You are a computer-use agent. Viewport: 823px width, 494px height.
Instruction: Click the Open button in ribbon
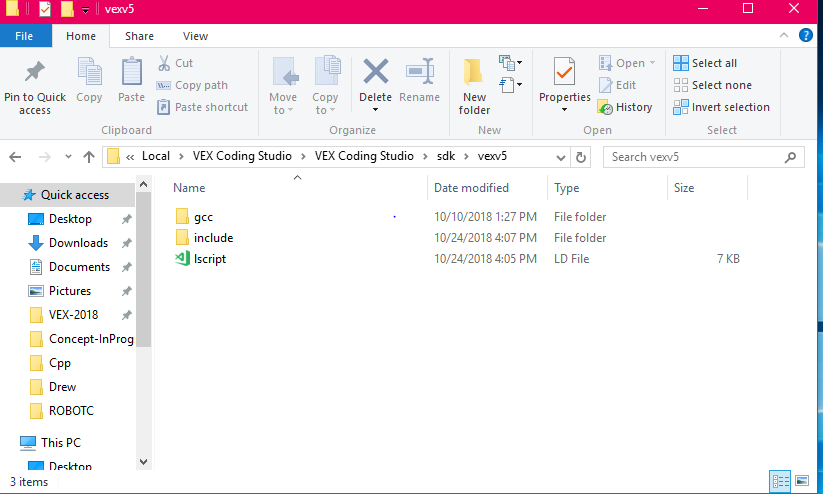point(627,63)
